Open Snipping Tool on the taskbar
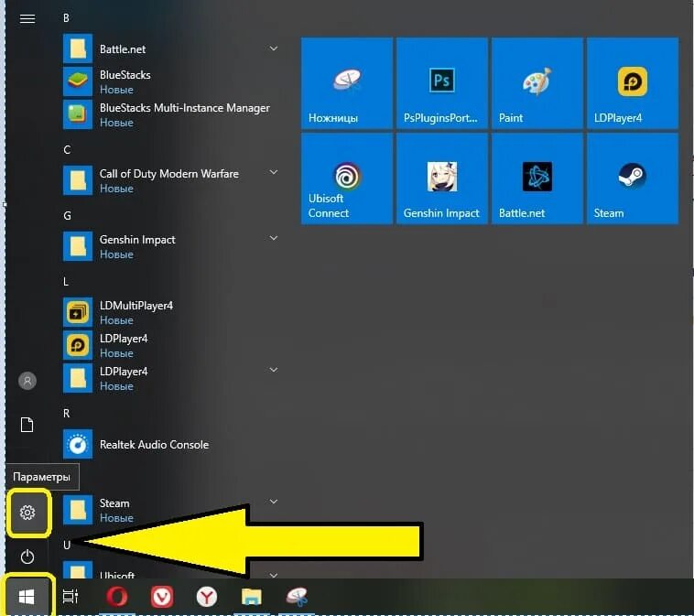The height and width of the screenshot is (616, 694). (x=297, y=597)
